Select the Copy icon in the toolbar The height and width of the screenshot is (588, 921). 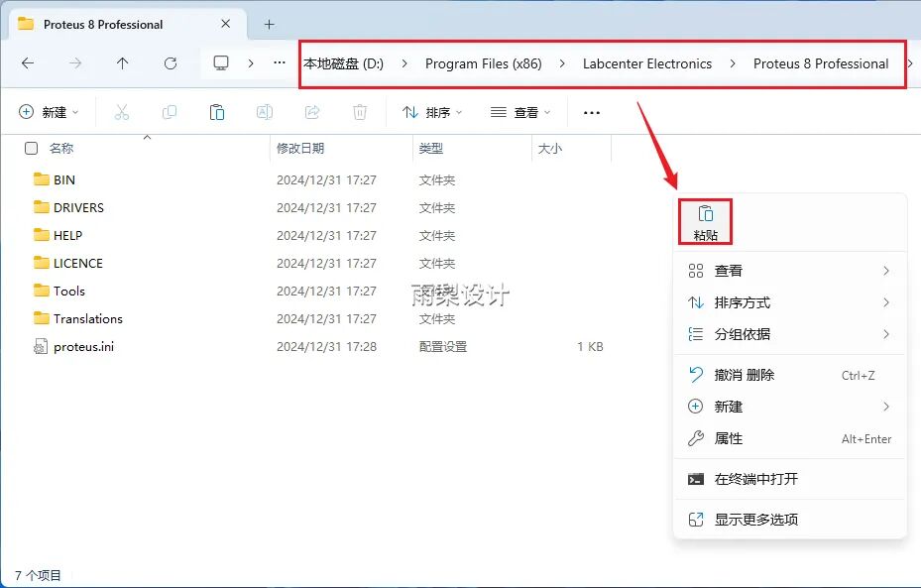(170, 112)
